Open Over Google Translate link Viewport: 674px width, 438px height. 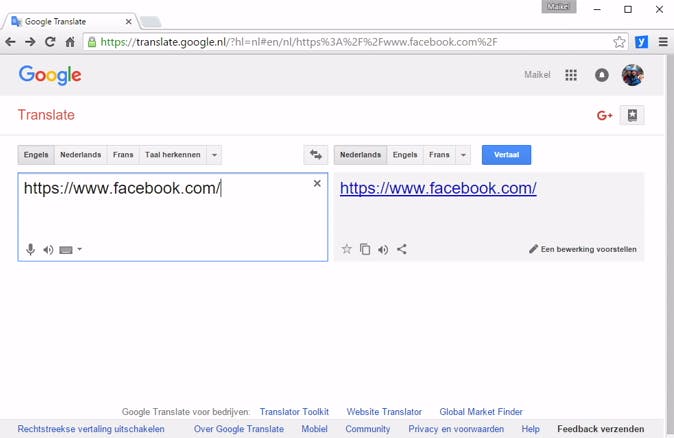(x=239, y=429)
